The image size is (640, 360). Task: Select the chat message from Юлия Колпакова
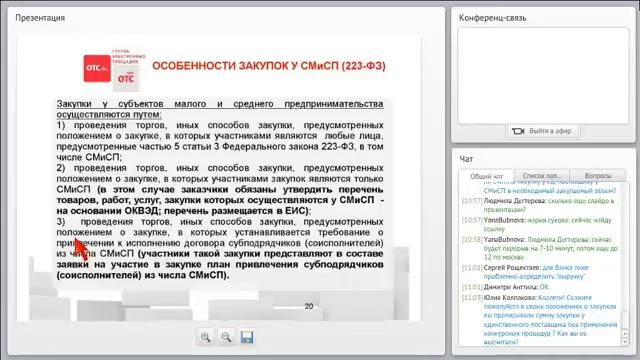[x=540, y=320]
